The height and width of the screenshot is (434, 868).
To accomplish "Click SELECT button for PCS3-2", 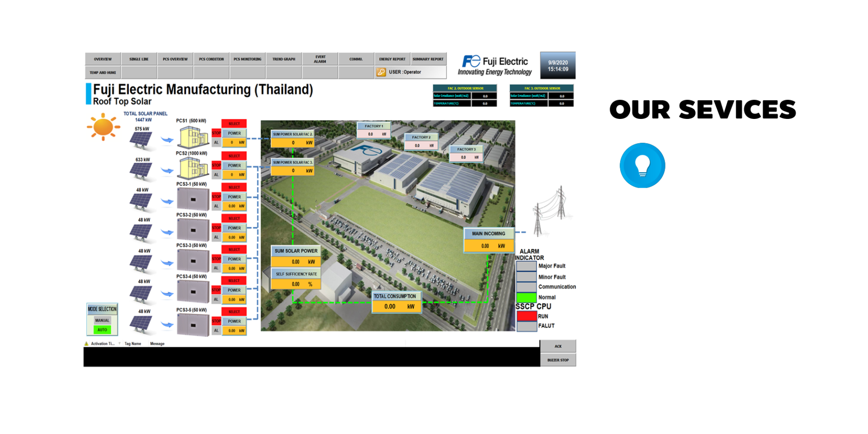I will [x=234, y=218].
